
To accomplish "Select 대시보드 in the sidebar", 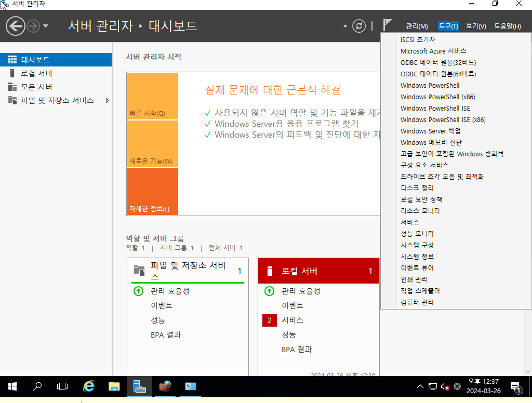I will 56,60.
